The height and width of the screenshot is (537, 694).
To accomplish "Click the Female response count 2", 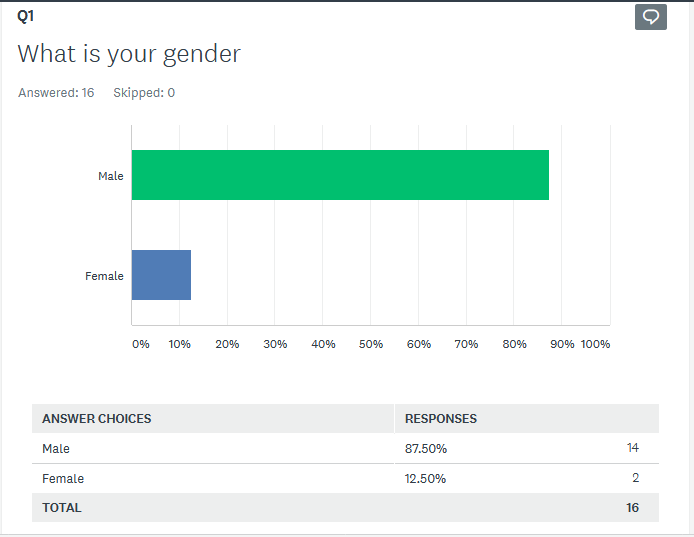I will (x=635, y=477).
